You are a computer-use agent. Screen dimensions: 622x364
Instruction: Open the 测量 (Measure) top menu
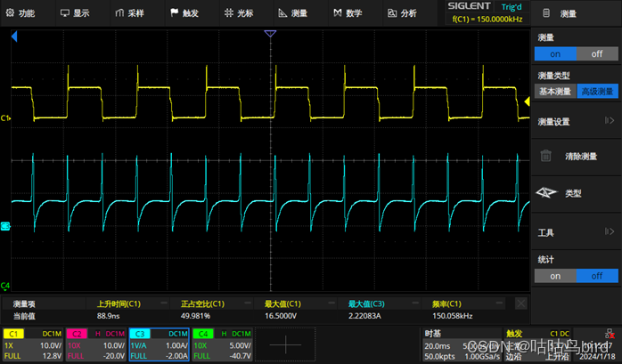(x=293, y=13)
